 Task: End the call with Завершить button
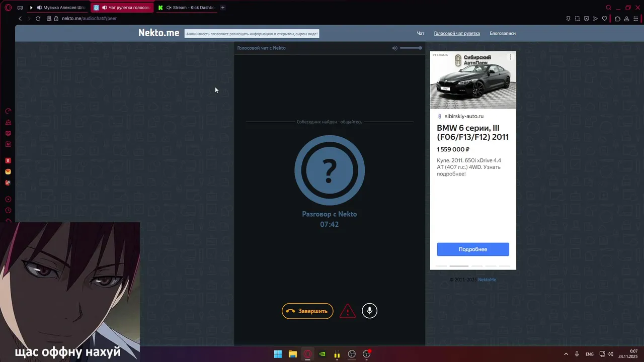pos(307,311)
